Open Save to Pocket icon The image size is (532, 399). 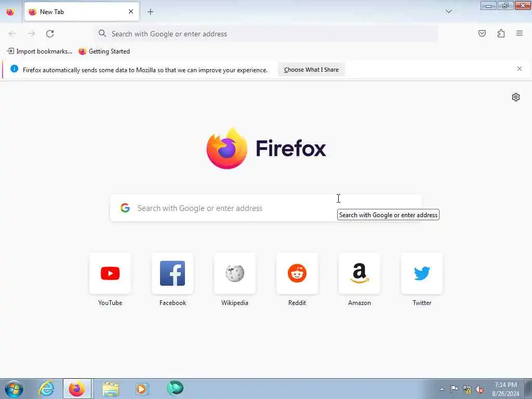482,33
